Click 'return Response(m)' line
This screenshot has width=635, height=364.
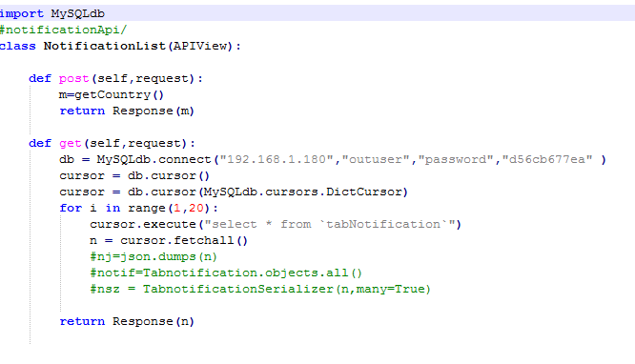click(x=127, y=111)
